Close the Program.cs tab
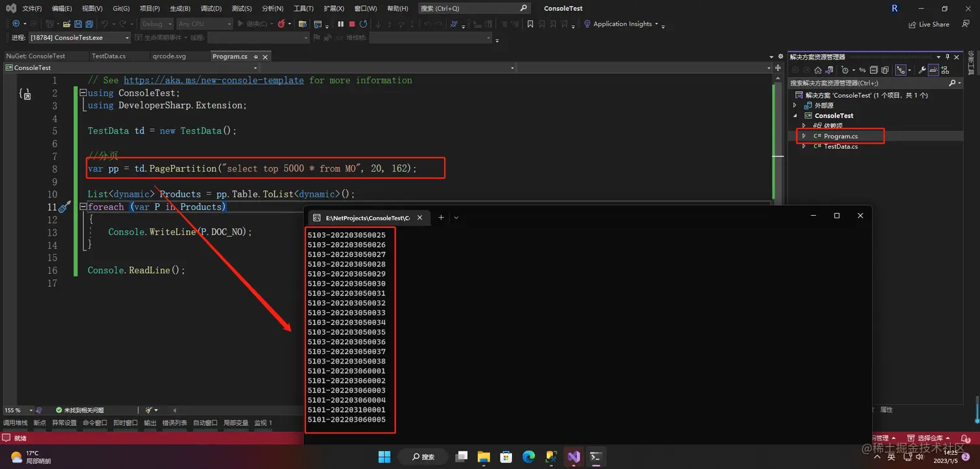The height and width of the screenshot is (469, 980). pos(266,57)
